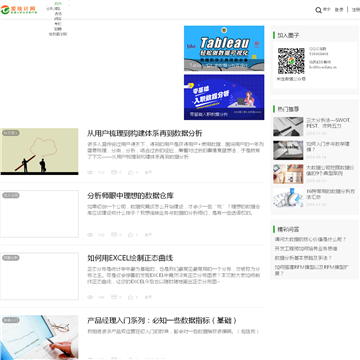This screenshot has height=360, width=360.
Task: Click the share link under 如何用EXCEL绘制正态曲线
Action: pos(148,297)
